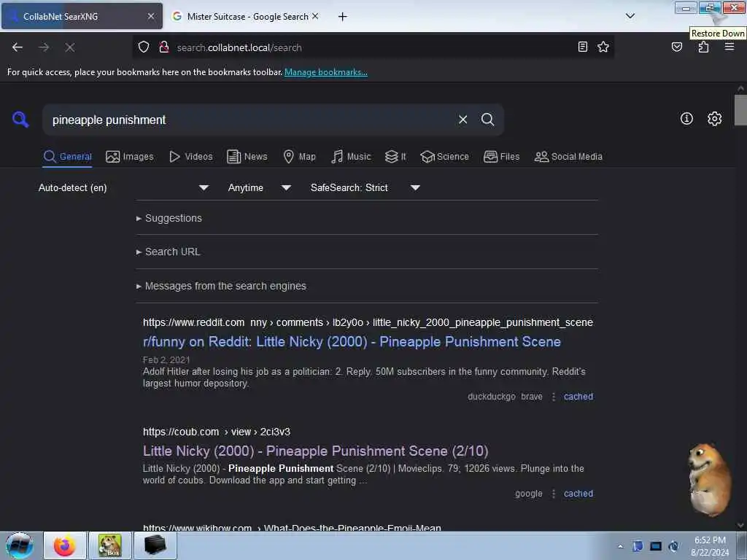Viewport: 747px width, 560px height.
Task: Clear the search query with X icon
Action: pos(462,120)
